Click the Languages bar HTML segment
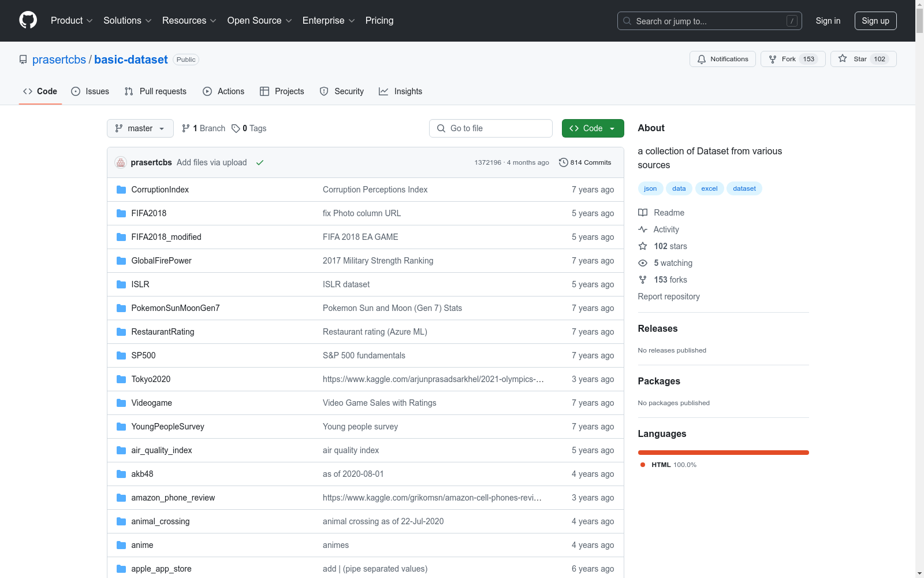 pos(724,453)
